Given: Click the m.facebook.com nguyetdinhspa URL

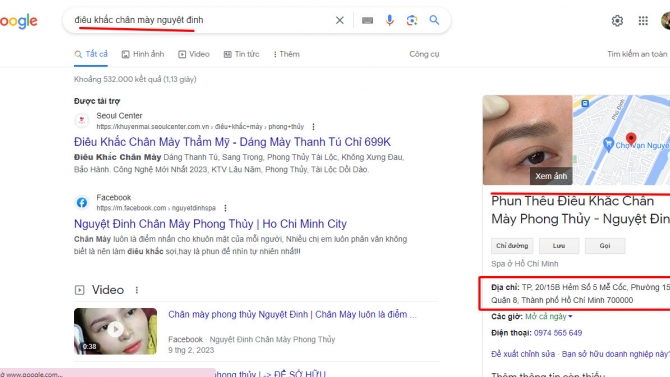Looking at the screenshot, I should pos(156,208).
